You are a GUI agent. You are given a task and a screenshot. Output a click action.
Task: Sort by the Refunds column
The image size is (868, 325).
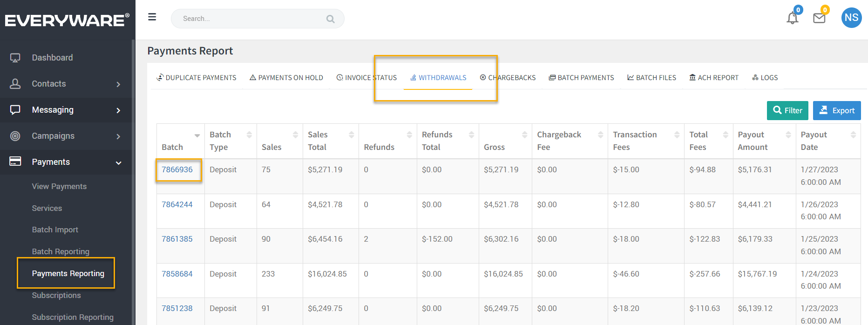click(409, 135)
